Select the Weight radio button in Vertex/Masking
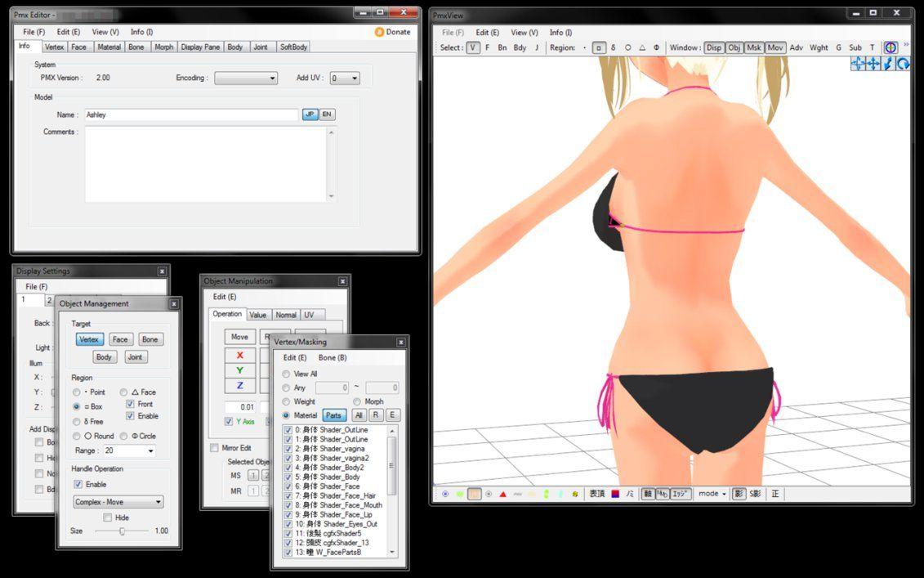 [x=286, y=401]
